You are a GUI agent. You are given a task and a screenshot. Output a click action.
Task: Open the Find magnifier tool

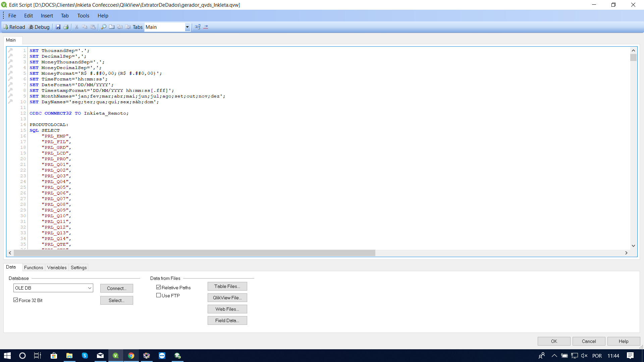click(x=104, y=27)
